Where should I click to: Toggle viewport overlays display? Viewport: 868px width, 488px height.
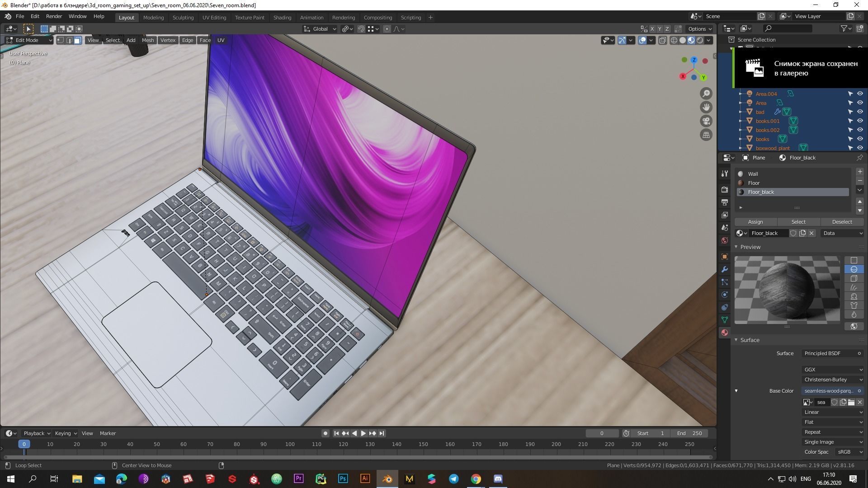[642, 40]
